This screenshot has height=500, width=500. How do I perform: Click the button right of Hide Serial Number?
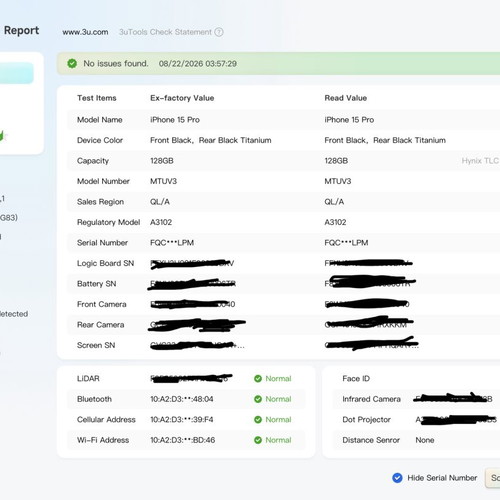pyautogui.click(x=493, y=478)
